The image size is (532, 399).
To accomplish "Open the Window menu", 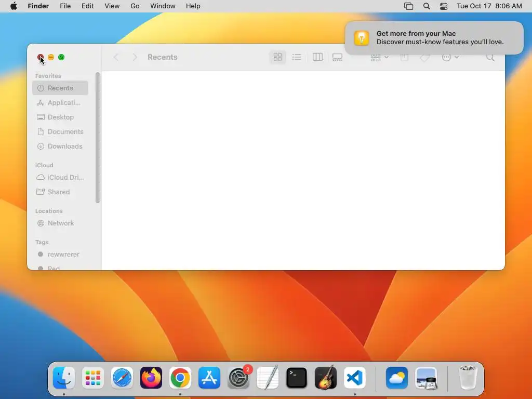I will point(163,6).
